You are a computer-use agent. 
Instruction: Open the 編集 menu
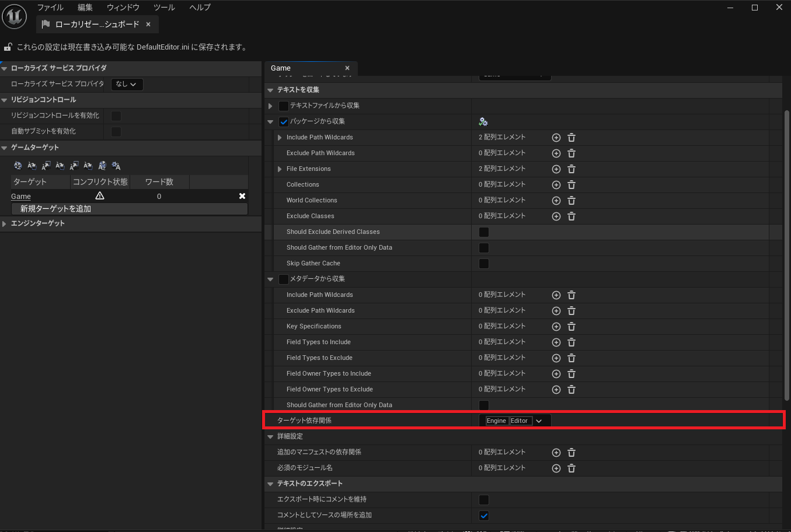pos(85,8)
